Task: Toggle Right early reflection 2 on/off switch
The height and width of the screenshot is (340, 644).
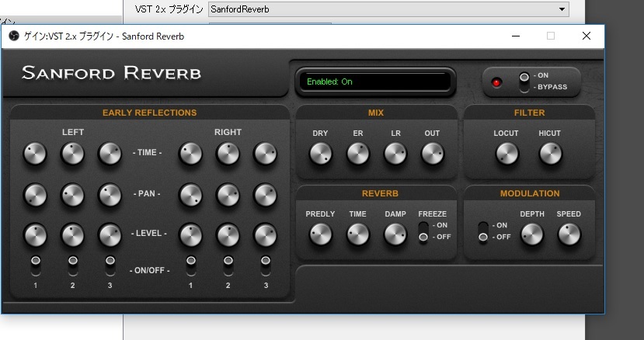Action: tap(228, 265)
